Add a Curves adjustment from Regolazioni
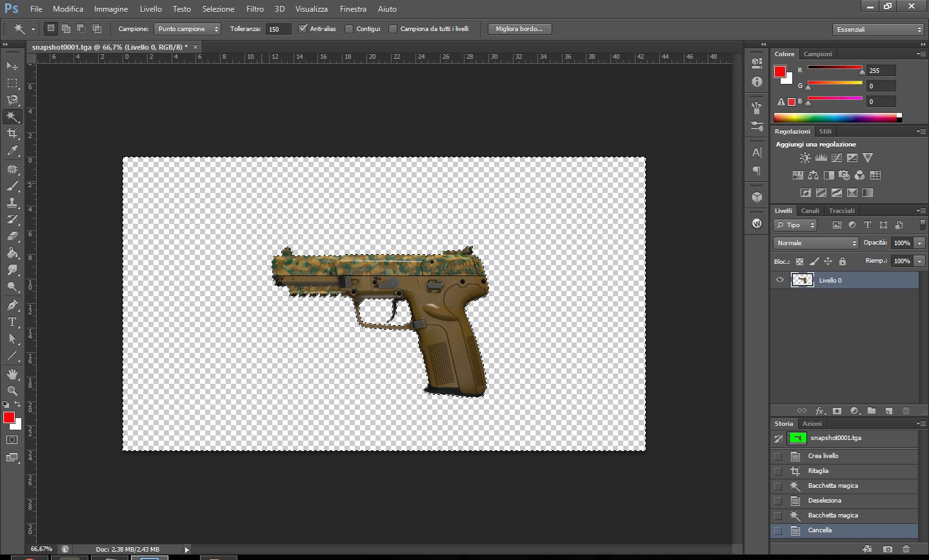 837,157
